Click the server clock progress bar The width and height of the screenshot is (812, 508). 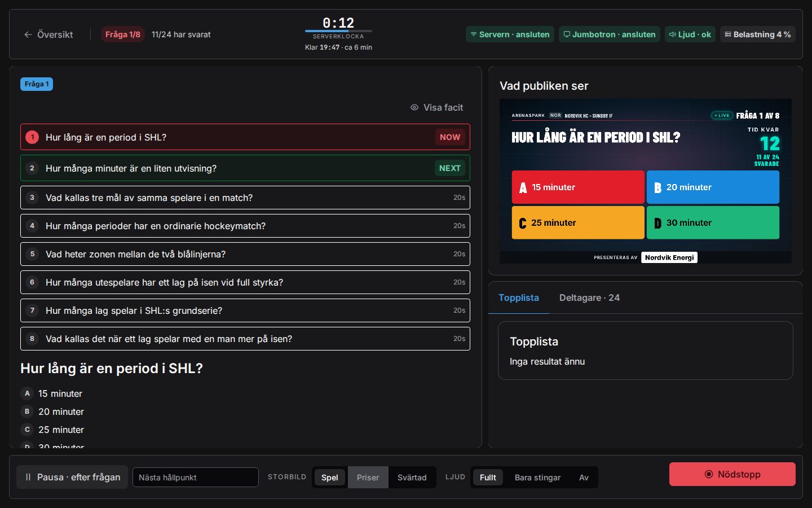point(338,30)
